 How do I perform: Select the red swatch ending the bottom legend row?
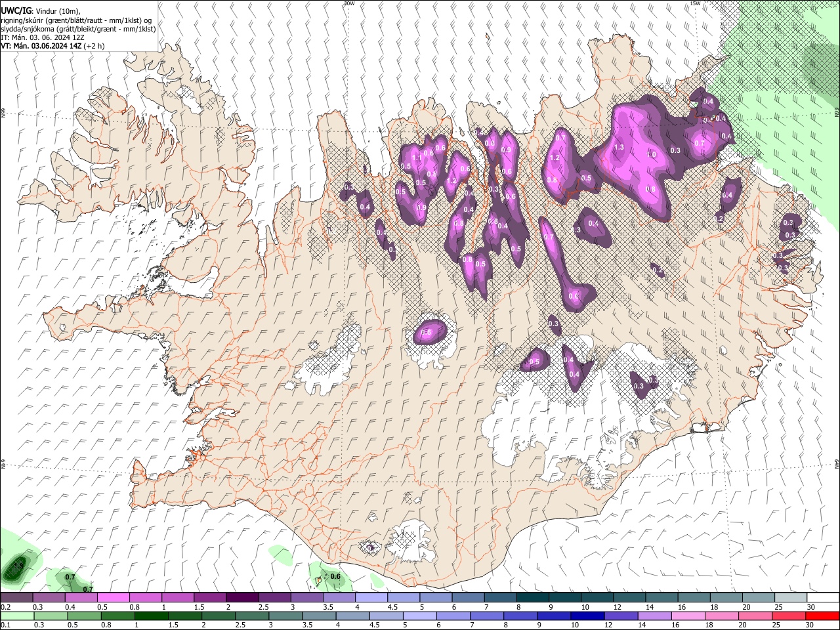point(823,616)
